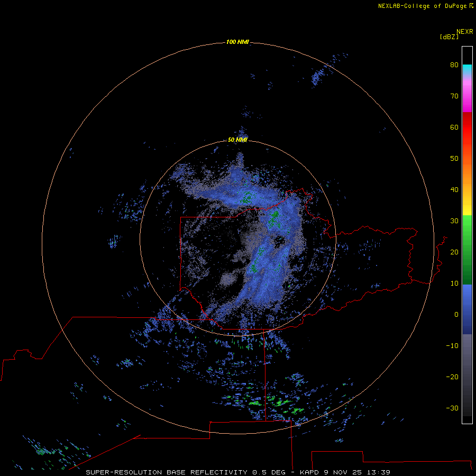Click the 60 value on the dBZ scale
The width and height of the screenshot is (476, 476).
click(454, 127)
